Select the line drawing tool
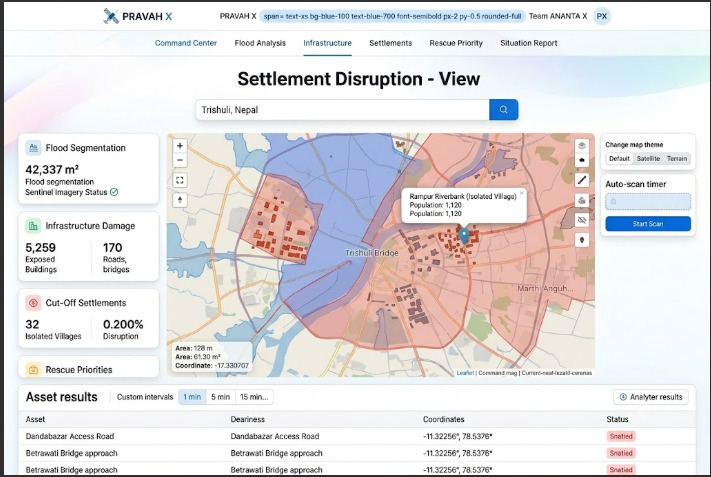 [x=582, y=180]
